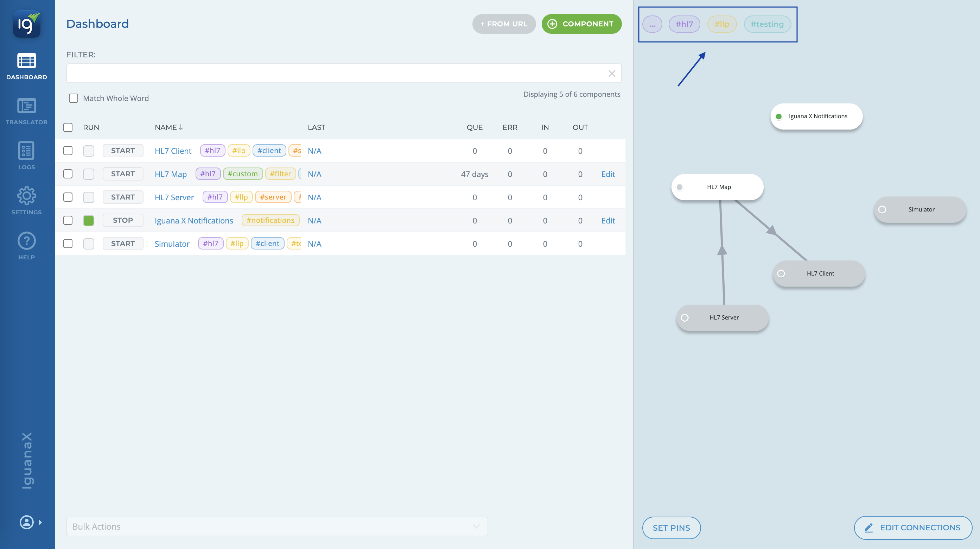Select the Iguana X Notifications map node
Image resolution: width=980 pixels, height=549 pixels.
(816, 116)
